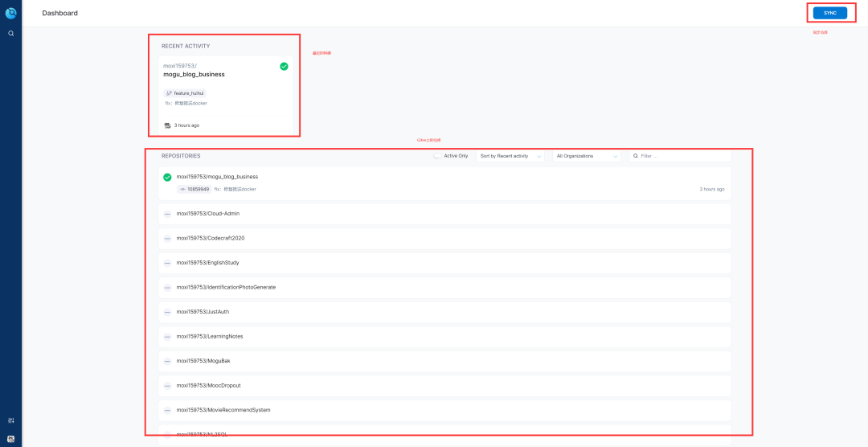
Task: Click the status icon of the JustAuth row
Action: tap(167, 312)
